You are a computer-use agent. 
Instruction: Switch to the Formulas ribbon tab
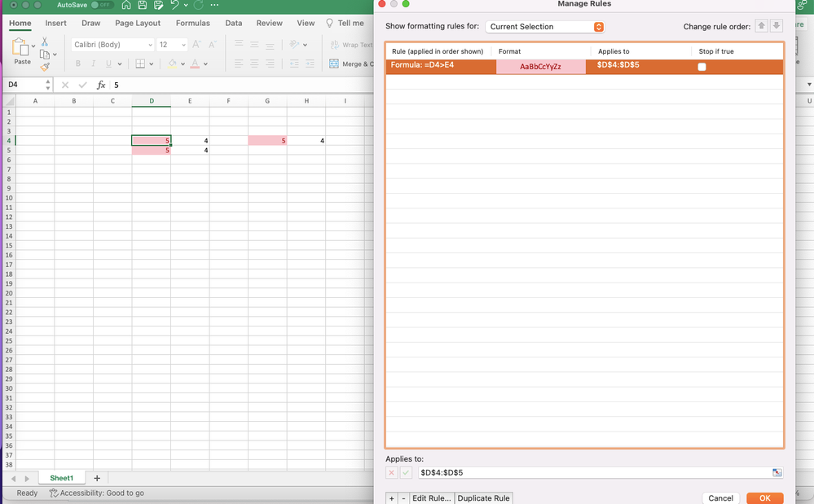[193, 23]
